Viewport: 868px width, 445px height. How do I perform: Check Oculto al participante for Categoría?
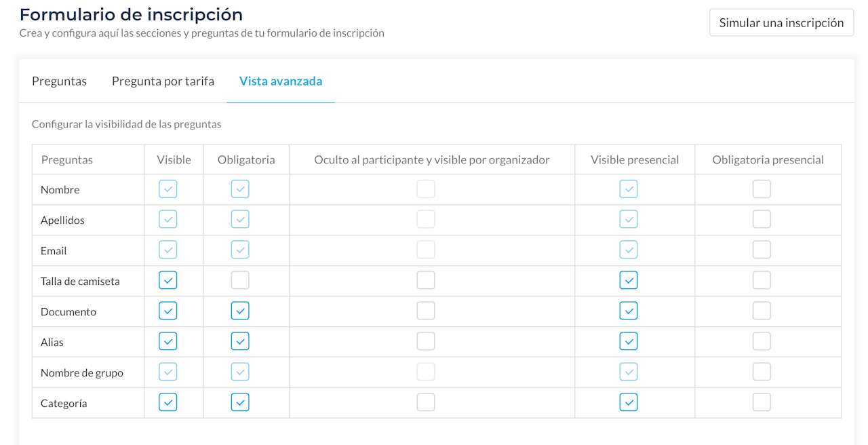click(426, 402)
